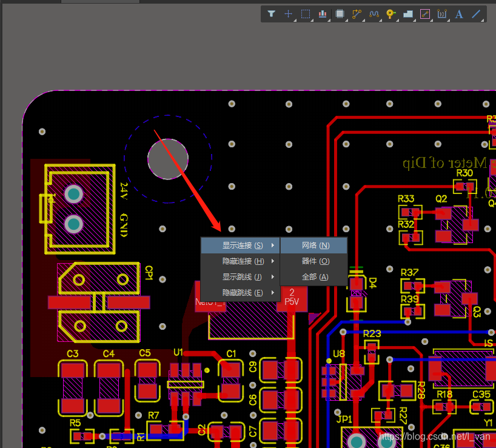The height and width of the screenshot is (448, 496).
Task: Select designator R32
Action: [x=406, y=224]
